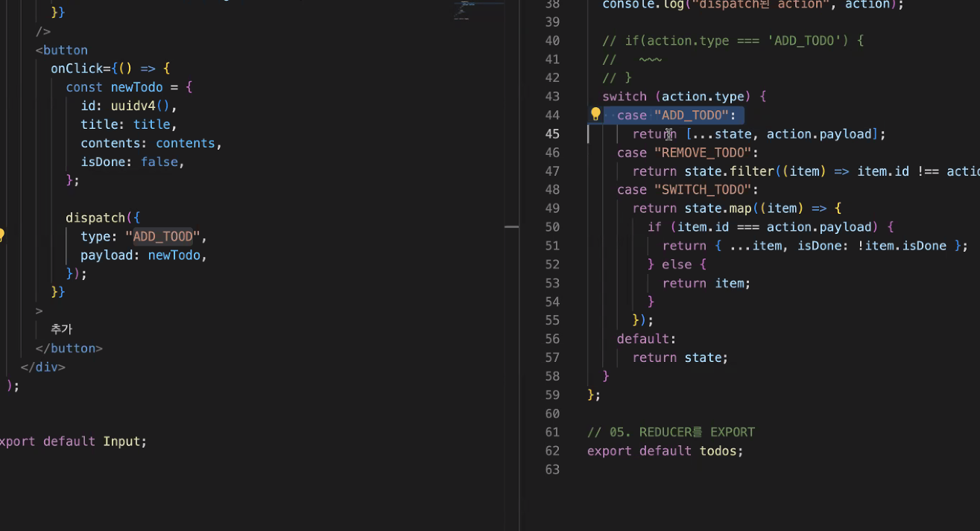Click the Korean button label 추가
The height and width of the screenshot is (531, 980).
point(61,329)
